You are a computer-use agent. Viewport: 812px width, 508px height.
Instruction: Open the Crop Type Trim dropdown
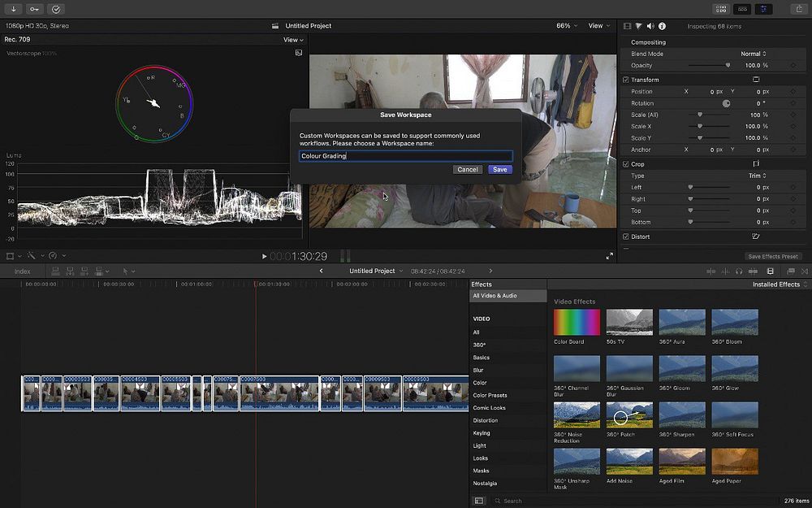coord(757,176)
